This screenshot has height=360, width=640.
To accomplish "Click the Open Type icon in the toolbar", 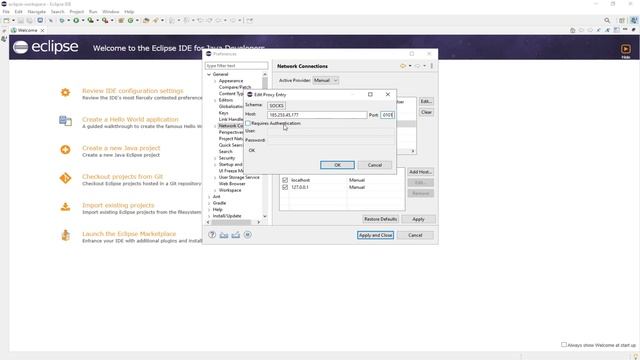I will (146, 20).
